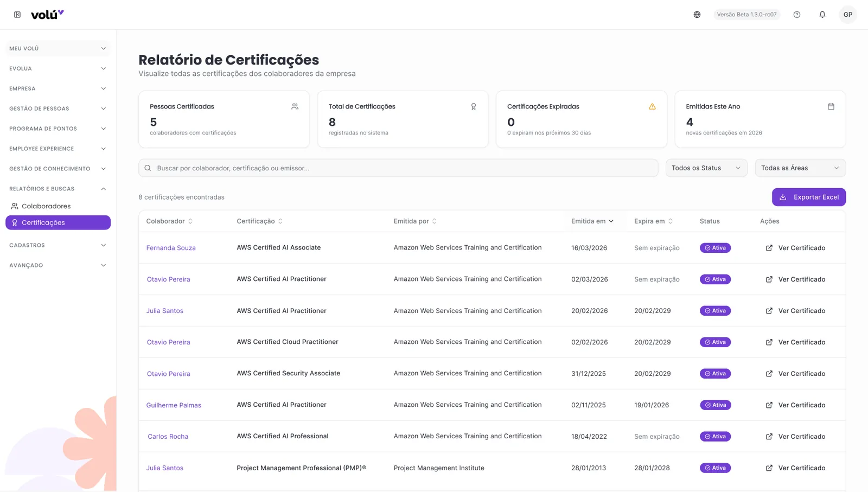The width and height of the screenshot is (868, 492).
Task: Click award icon on Total de Certificações card
Action: click(x=474, y=106)
